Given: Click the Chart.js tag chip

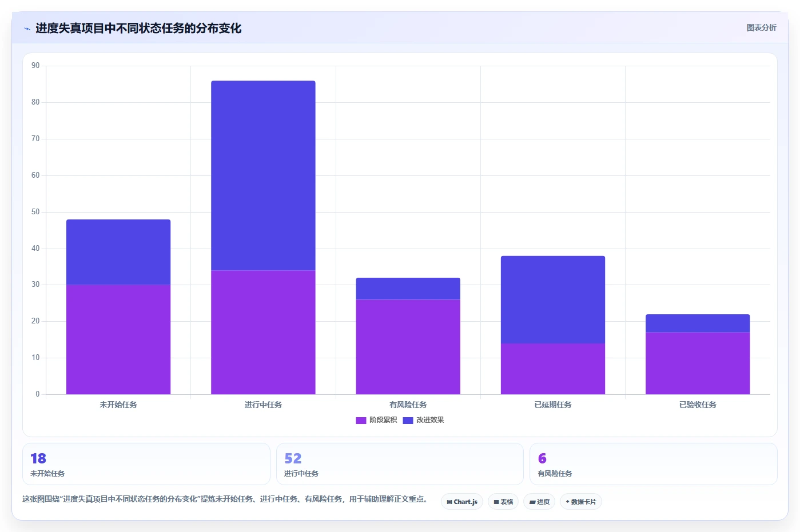Looking at the screenshot, I should (x=462, y=502).
